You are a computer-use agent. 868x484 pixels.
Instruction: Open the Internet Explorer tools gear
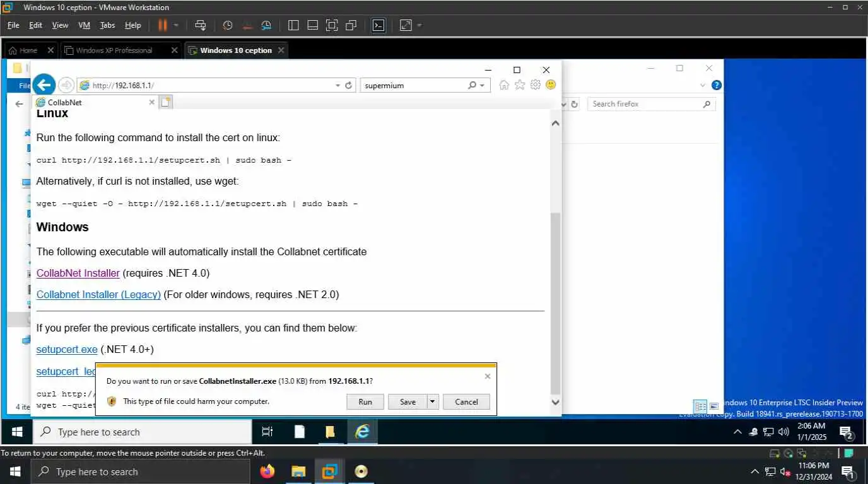pos(536,85)
